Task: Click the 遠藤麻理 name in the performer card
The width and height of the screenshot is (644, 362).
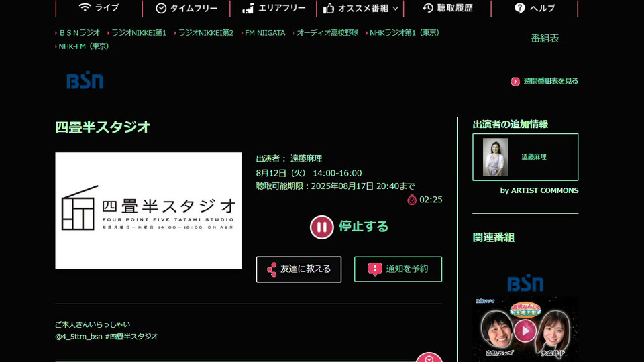Action: [x=534, y=157]
